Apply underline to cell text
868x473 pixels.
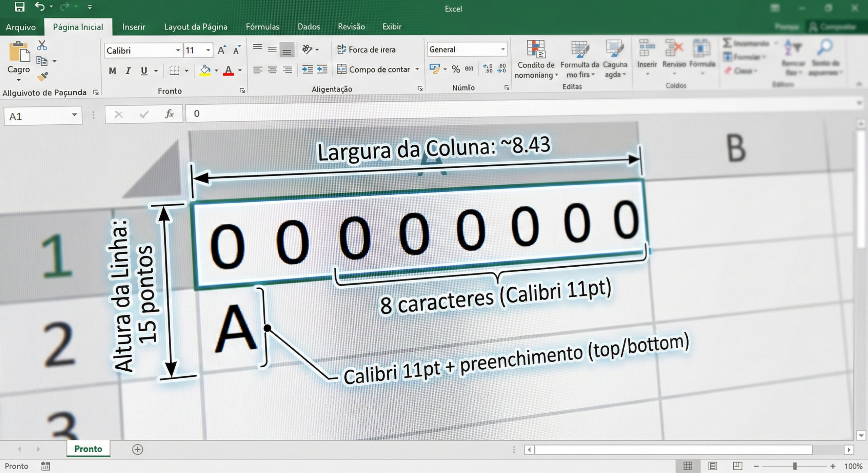click(144, 70)
